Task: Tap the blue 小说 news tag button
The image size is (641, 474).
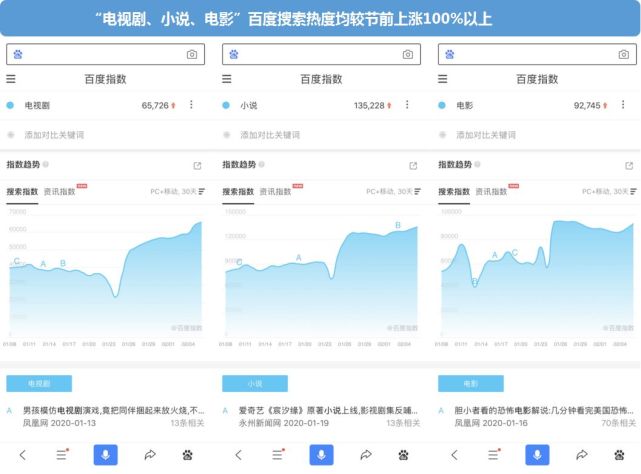Action: (255, 384)
